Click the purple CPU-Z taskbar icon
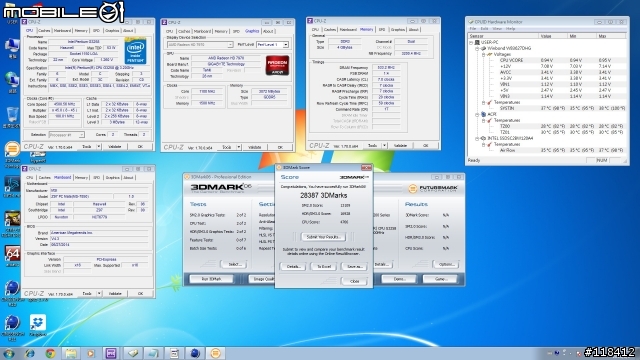Image resolution: width=640 pixels, height=360 pixels. [x=111, y=353]
